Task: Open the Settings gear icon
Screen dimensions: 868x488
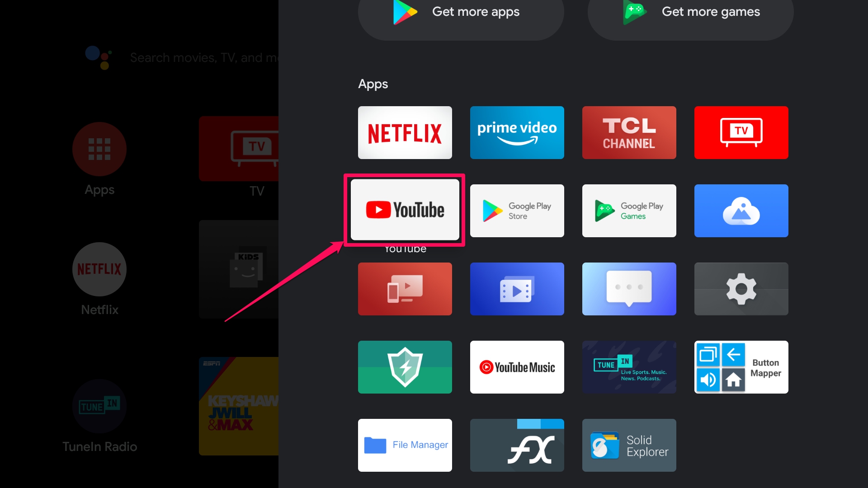Action: point(741,289)
